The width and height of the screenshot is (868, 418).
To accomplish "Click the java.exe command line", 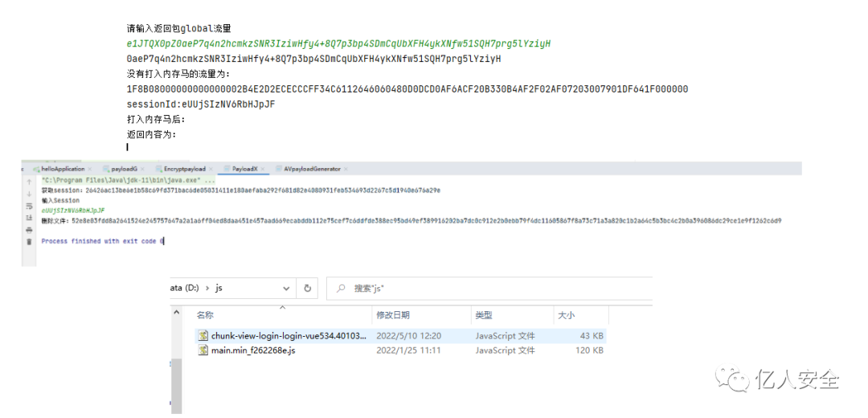I will (129, 181).
